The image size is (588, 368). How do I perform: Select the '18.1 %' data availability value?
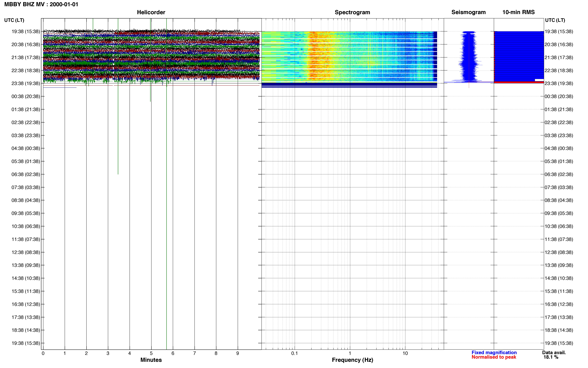pyautogui.click(x=551, y=357)
